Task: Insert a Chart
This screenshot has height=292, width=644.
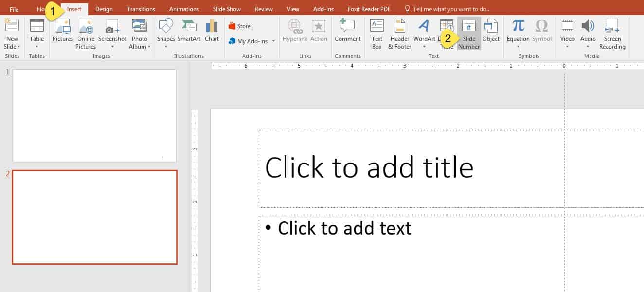Action: pyautogui.click(x=212, y=32)
